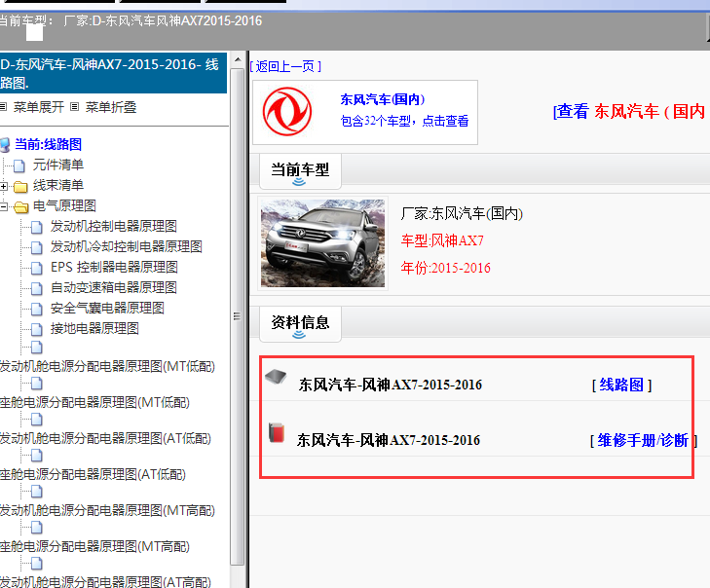The image size is (710, 588).
Task: Collapse the 电气原理图 folder node
Action: 4,206
